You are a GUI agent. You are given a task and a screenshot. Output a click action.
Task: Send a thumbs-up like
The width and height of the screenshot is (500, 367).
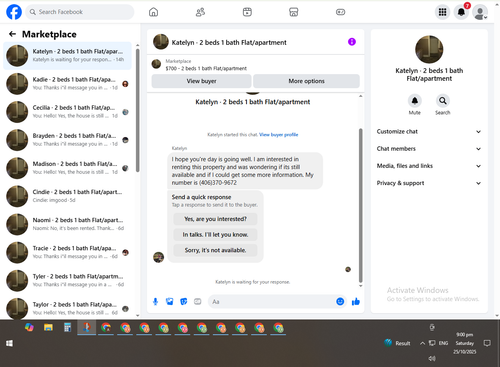[356, 302]
